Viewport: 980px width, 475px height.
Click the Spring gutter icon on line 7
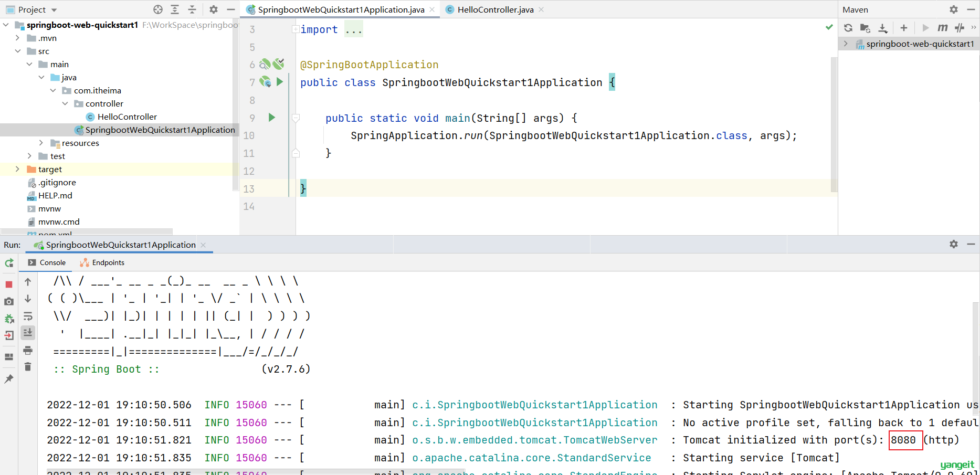tap(266, 82)
